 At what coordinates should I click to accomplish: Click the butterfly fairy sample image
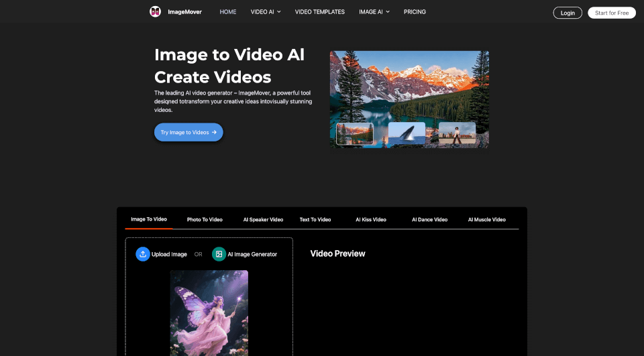click(x=209, y=312)
